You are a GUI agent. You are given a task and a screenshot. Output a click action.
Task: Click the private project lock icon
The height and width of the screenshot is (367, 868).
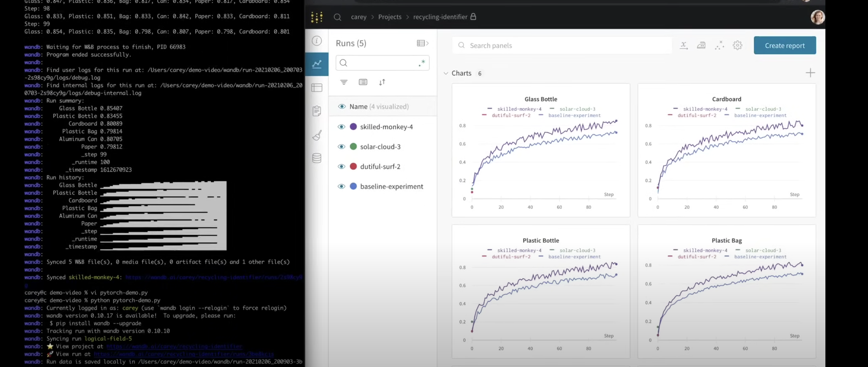point(473,16)
